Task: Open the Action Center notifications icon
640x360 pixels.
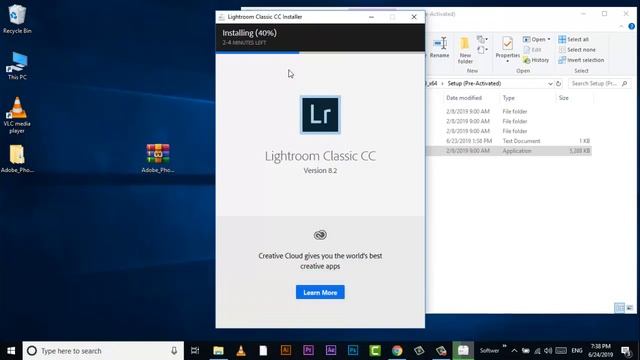Action: [x=626, y=351]
